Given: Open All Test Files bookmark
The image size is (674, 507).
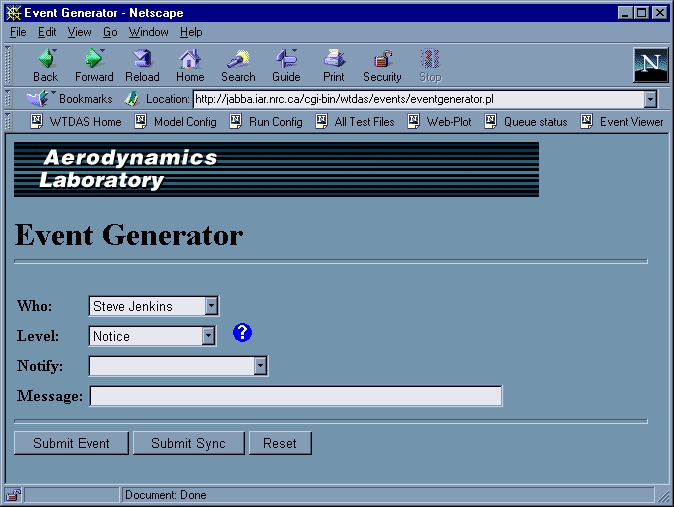Looking at the screenshot, I should [x=355, y=122].
